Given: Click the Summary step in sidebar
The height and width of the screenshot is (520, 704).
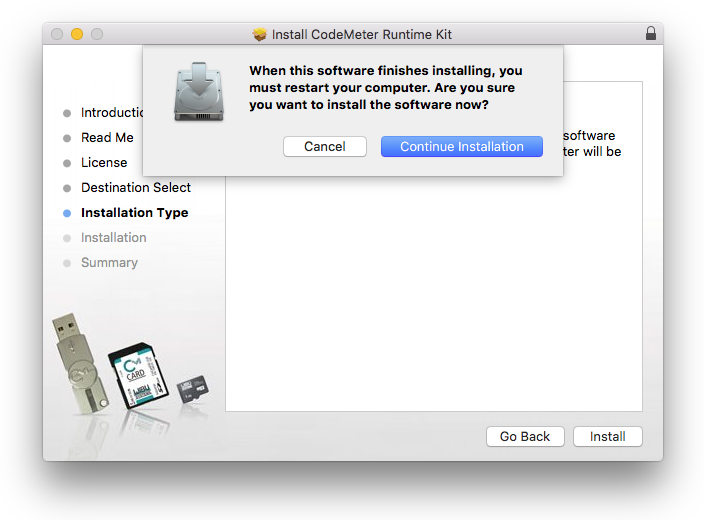Looking at the screenshot, I should pos(109,263).
